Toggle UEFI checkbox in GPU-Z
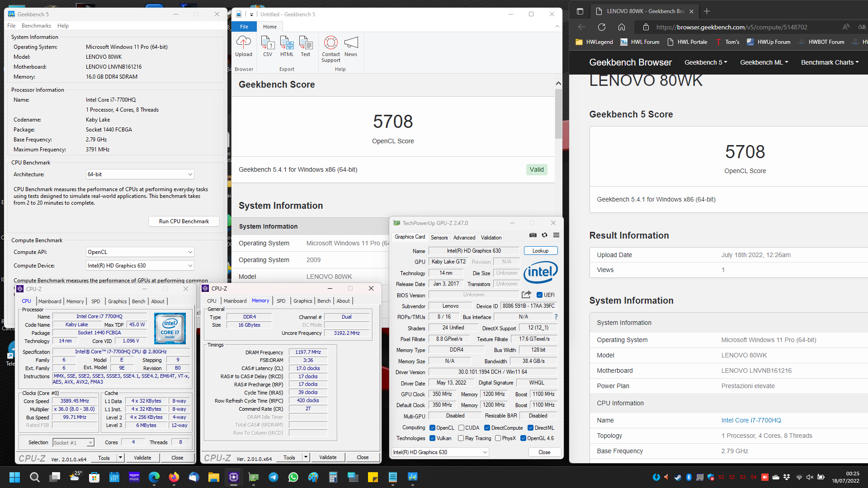The width and height of the screenshot is (868, 488). pos(539,295)
